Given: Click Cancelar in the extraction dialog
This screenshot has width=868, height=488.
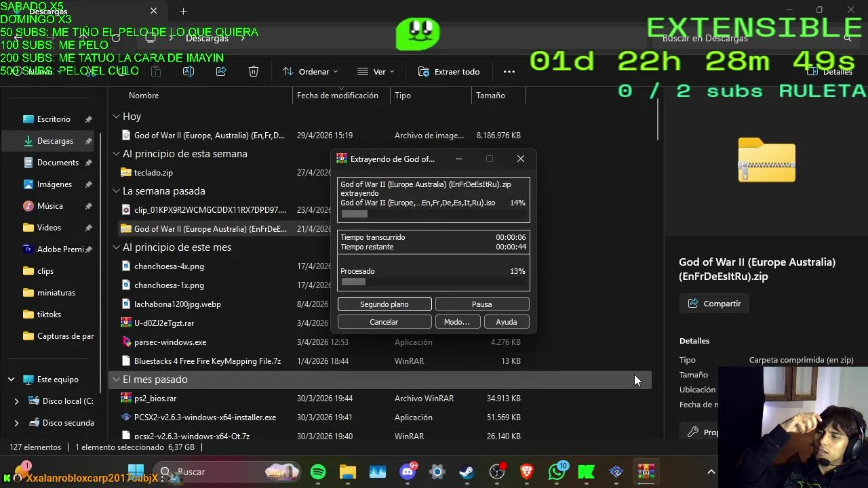Looking at the screenshot, I should pyautogui.click(x=384, y=322).
